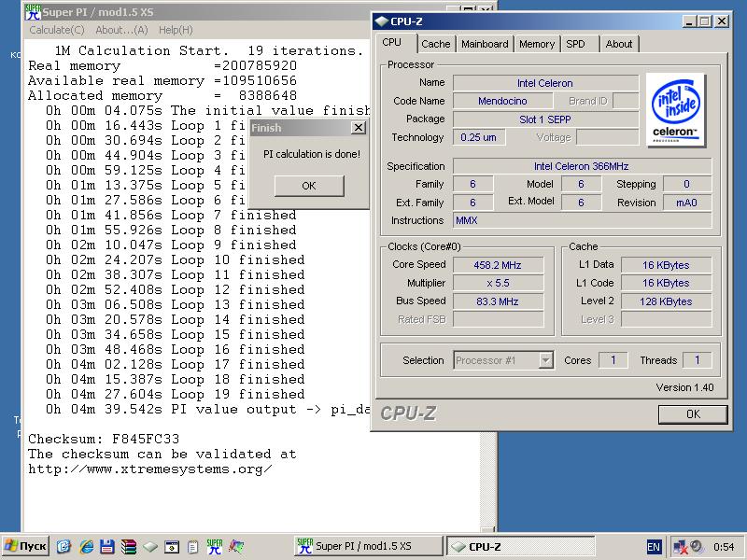Click the Intel Inside Celeron logo
The image size is (747, 560).
pos(675,110)
